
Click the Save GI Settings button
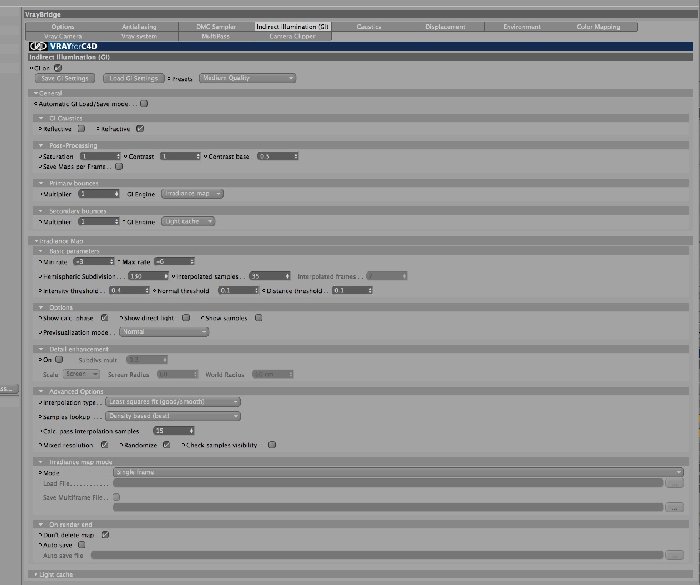tap(65, 78)
